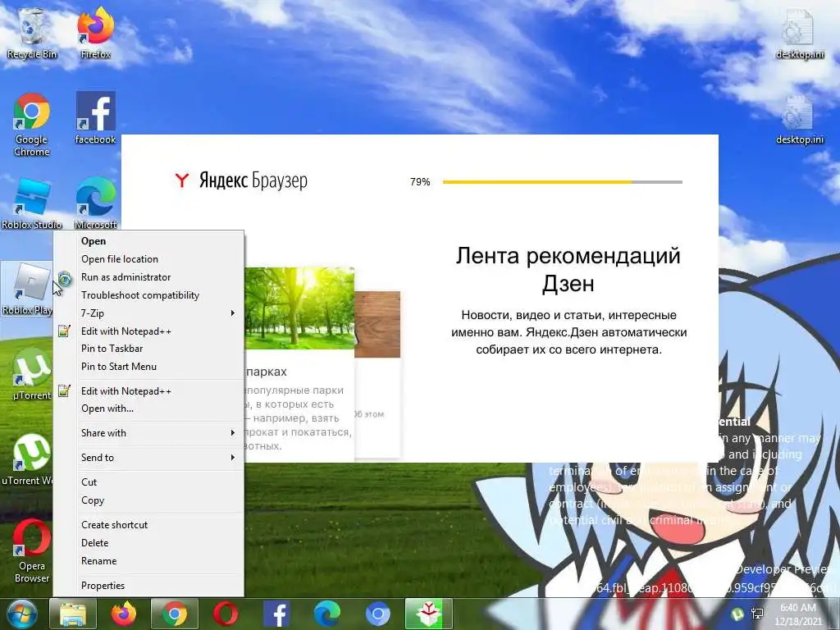The image size is (840, 630).
Task: Launch Opera from the taskbar
Action: tap(226, 614)
